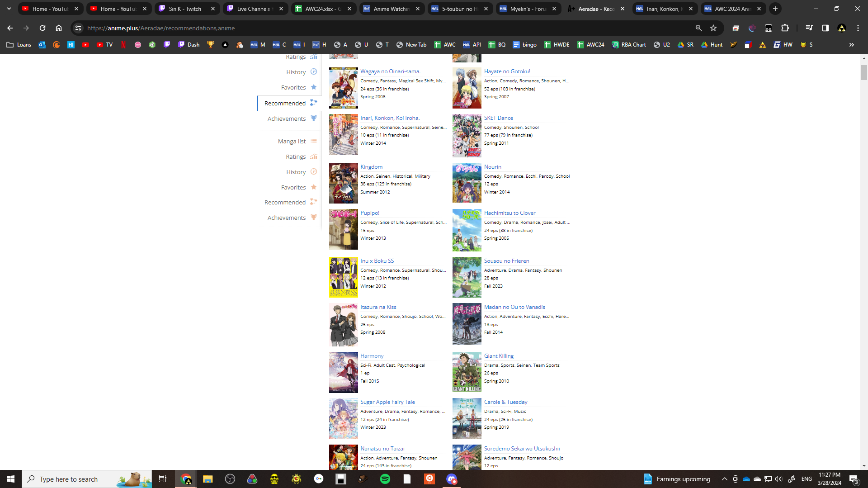Open the zoom magnifier in address bar
This screenshot has width=868, height=488.
pyautogui.click(x=699, y=28)
